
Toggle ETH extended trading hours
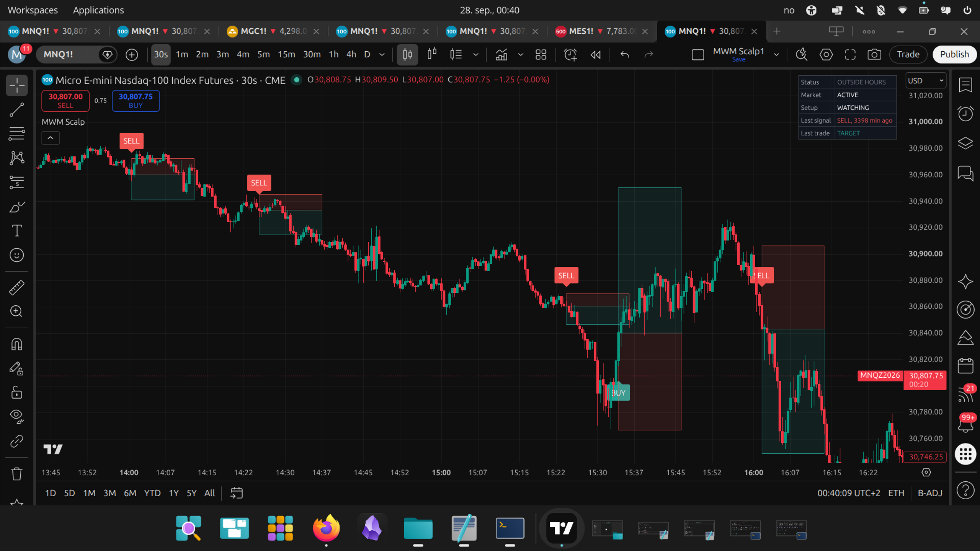point(896,493)
